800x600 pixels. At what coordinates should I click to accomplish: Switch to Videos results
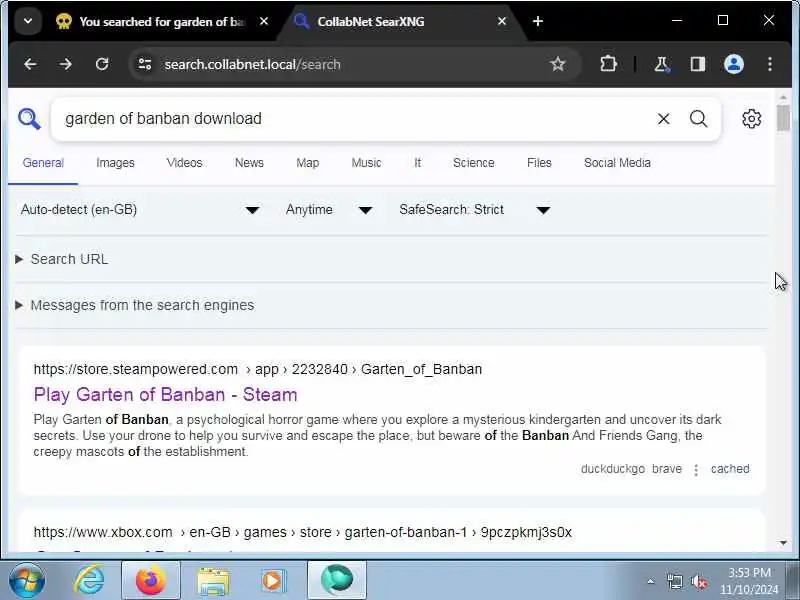coord(184,163)
